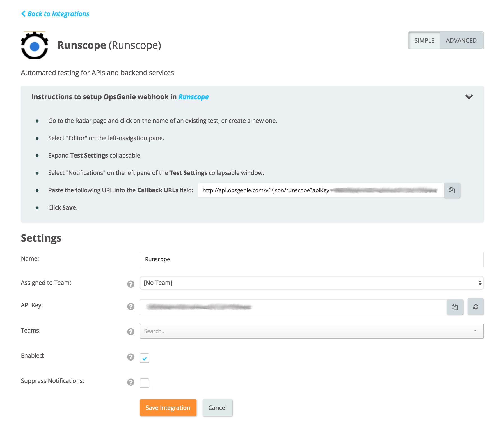Click the 'Name:' field label
The image size is (504, 434).
tap(30, 259)
